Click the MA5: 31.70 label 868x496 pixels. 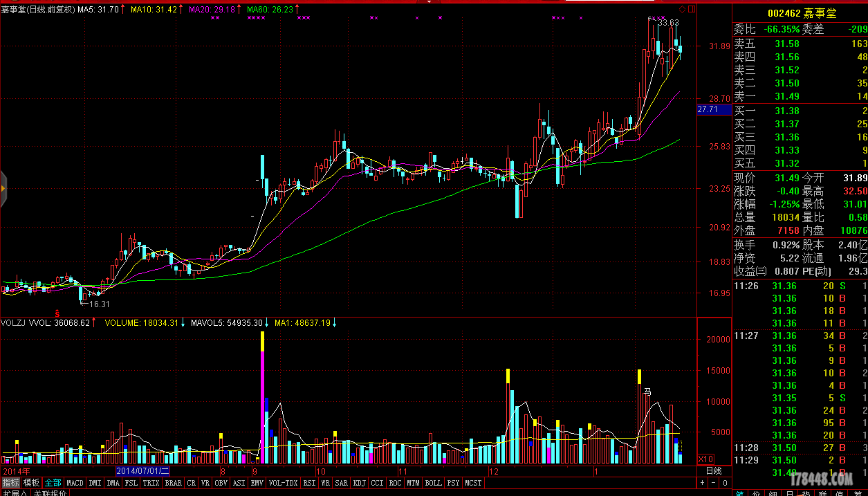point(98,10)
